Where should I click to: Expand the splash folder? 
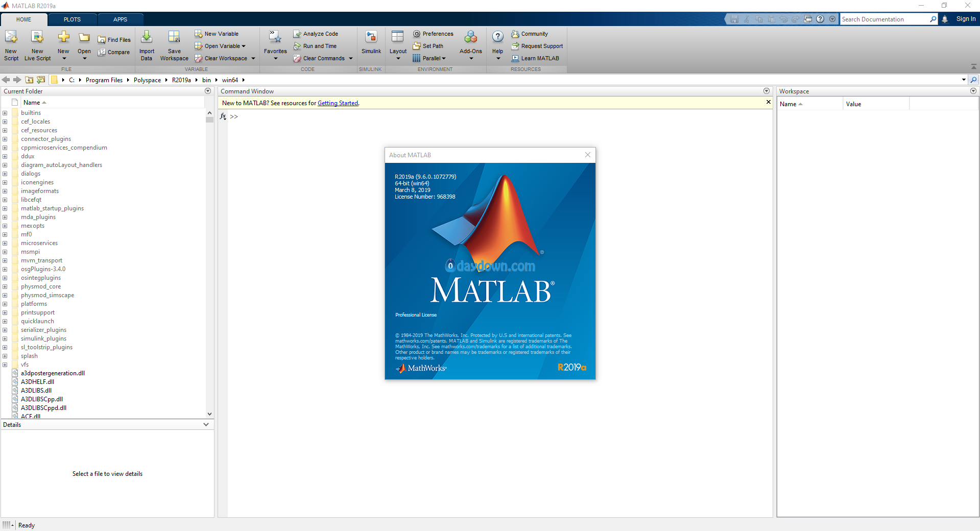point(5,356)
